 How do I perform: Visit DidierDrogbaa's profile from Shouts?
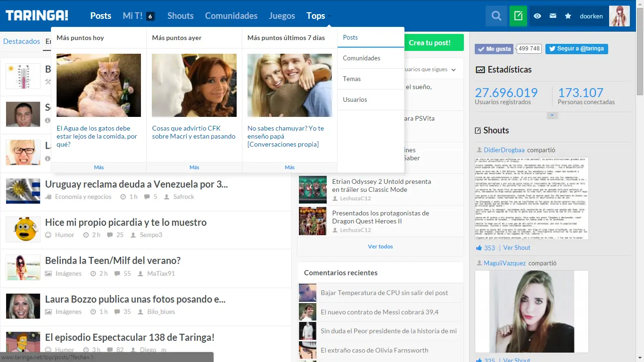504,150
